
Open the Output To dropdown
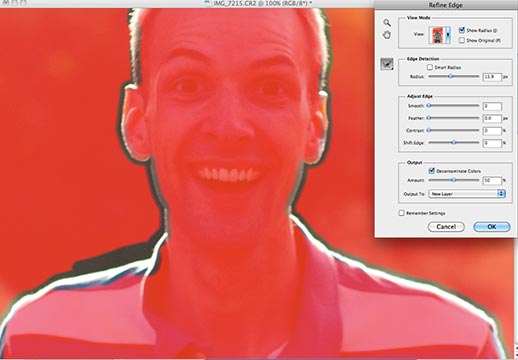pos(467,194)
